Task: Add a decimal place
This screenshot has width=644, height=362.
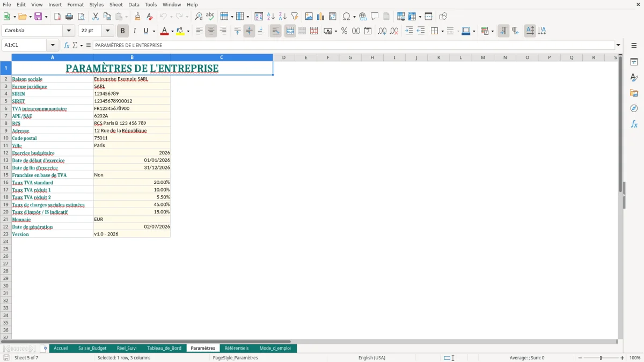Action: (x=382, y=31)
